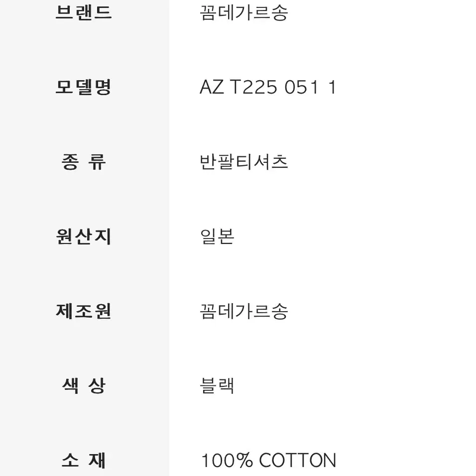The width and height of the screenshot is (476, 476).
Task: Select origin value 일본
Action: pos(217,237)
